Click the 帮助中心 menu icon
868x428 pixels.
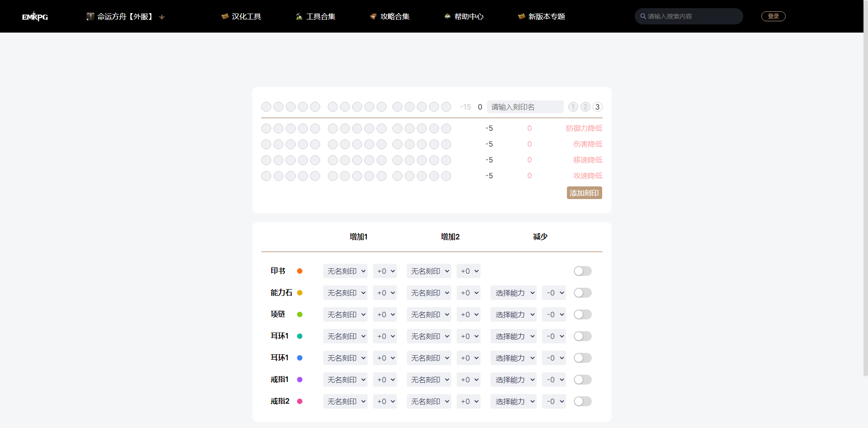coord(447,16)
